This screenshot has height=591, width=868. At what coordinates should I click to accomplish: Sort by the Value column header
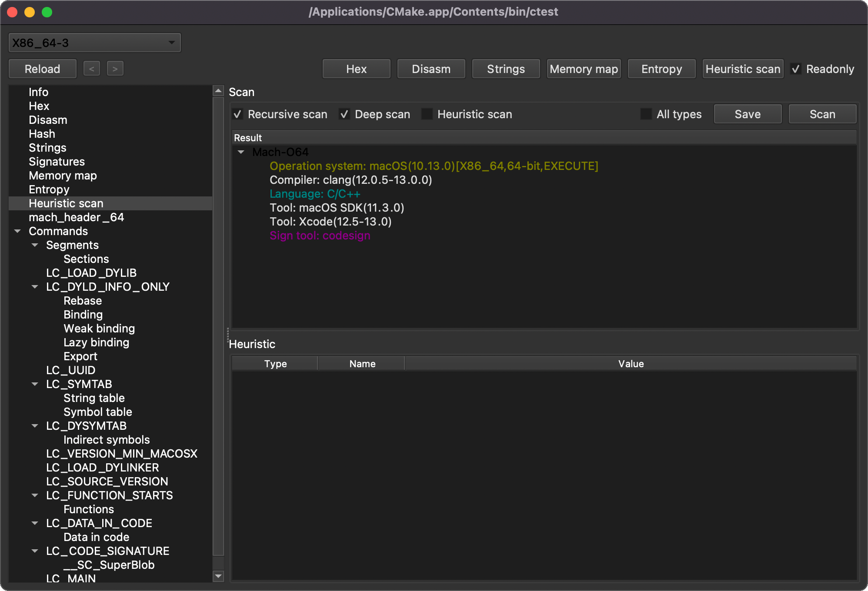631,364
